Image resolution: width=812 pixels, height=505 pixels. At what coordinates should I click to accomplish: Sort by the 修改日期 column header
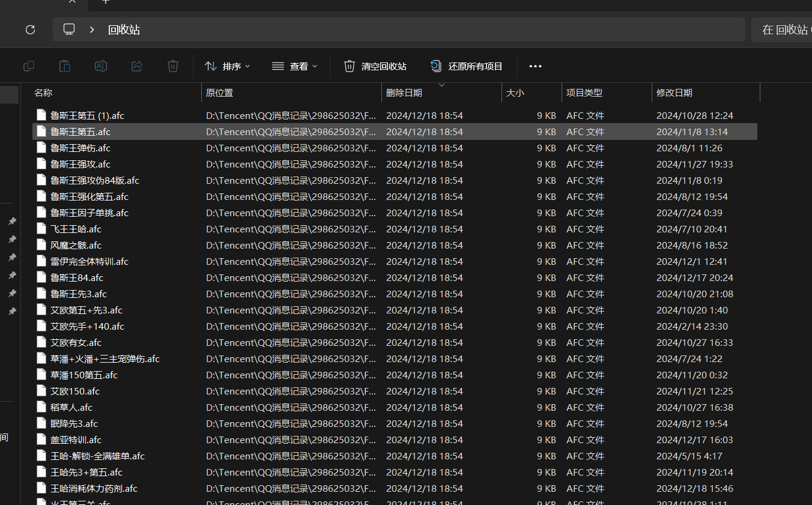coord(674,92)
